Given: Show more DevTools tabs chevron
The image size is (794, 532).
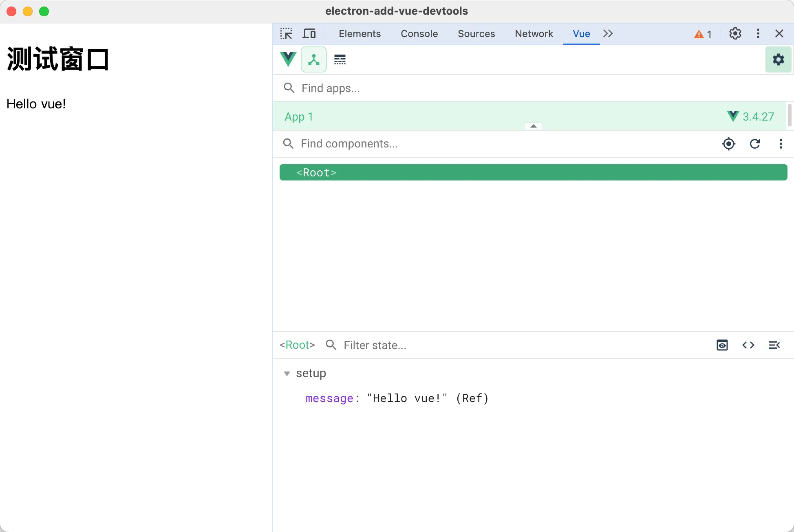Looking at the screenshot, I should click(608, 34).
